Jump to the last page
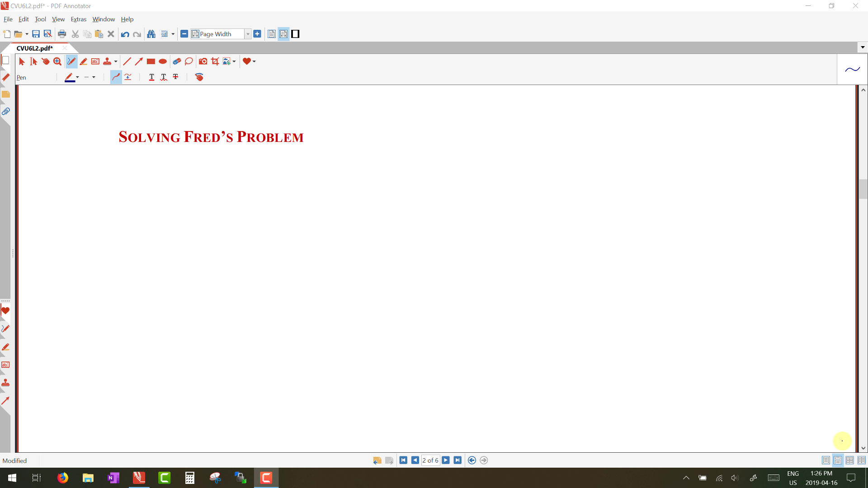 click(x=458, y=460)
